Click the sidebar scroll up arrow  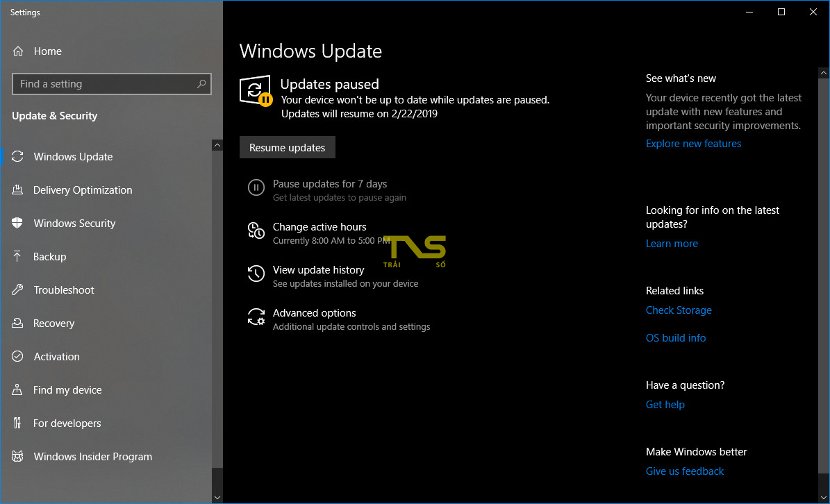(x=217, y=145)
